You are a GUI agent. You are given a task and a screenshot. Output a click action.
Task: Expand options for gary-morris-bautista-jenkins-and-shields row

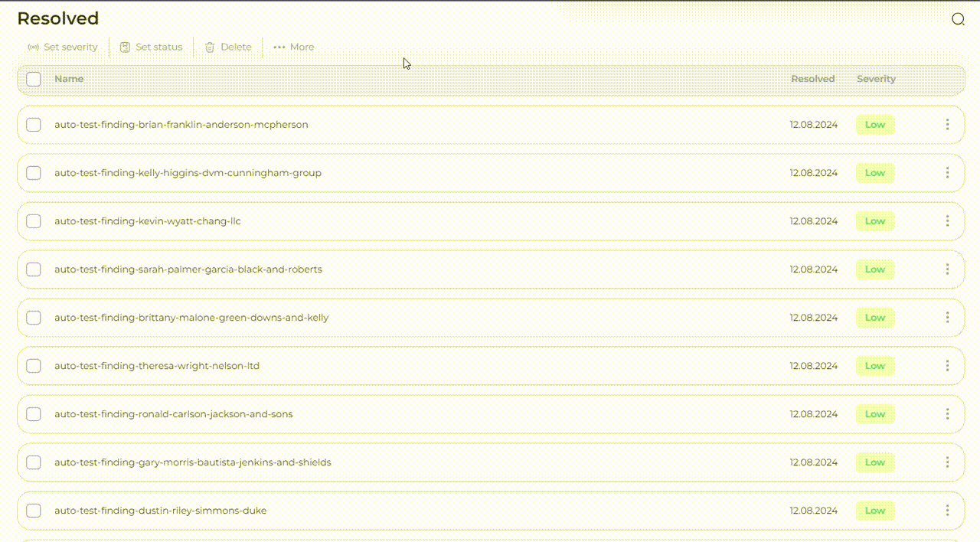point(947,462)
